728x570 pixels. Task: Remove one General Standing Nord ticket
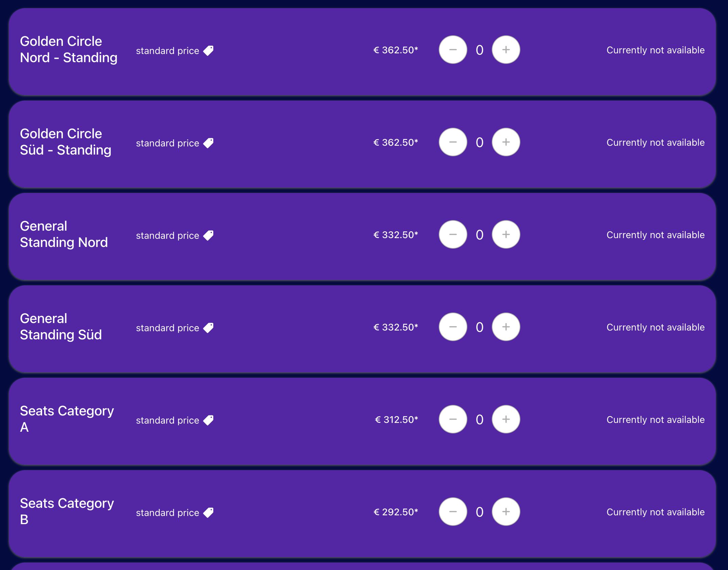pyautogui.click(x=453, y=235)
